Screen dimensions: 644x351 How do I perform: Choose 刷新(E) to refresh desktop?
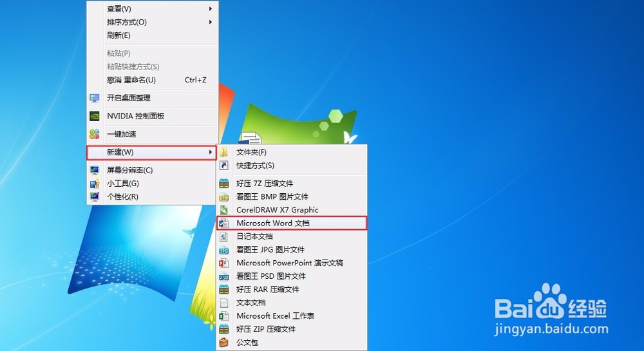coord(152,35)
